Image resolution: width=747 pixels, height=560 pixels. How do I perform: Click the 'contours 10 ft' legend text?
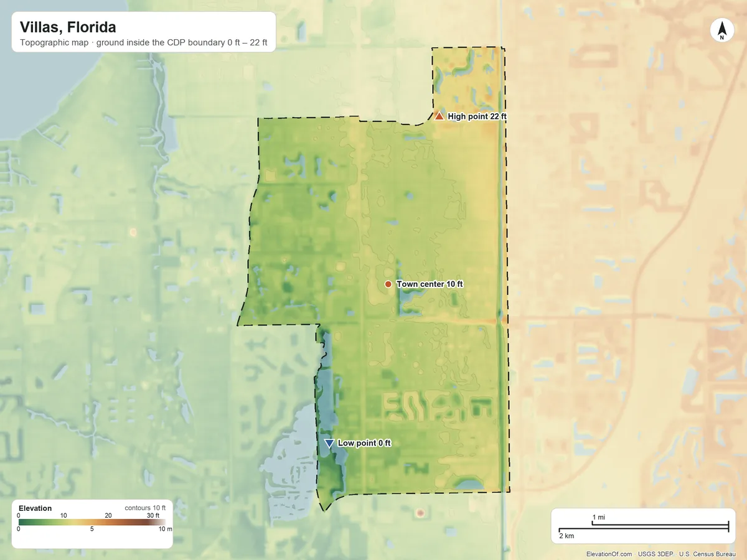pos(145,508)
